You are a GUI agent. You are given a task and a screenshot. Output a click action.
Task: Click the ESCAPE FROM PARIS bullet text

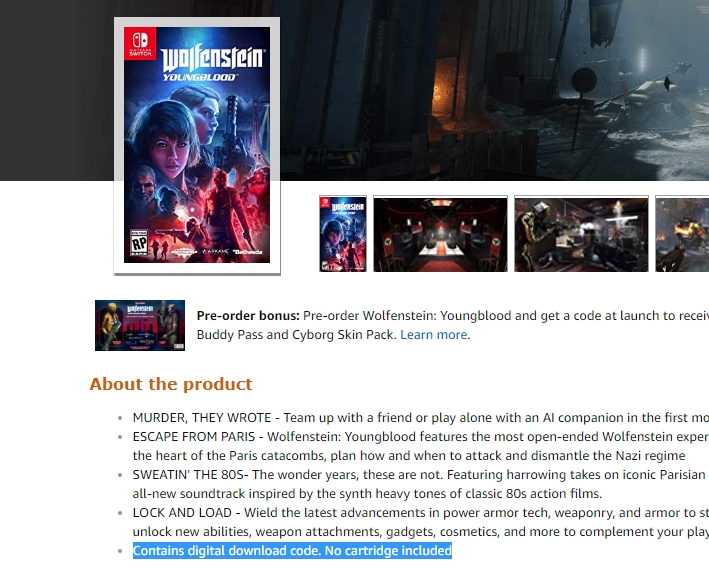pos(421,446)
